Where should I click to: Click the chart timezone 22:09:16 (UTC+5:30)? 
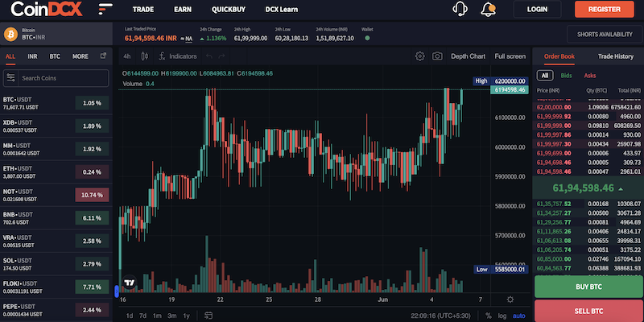coord(441,316)
